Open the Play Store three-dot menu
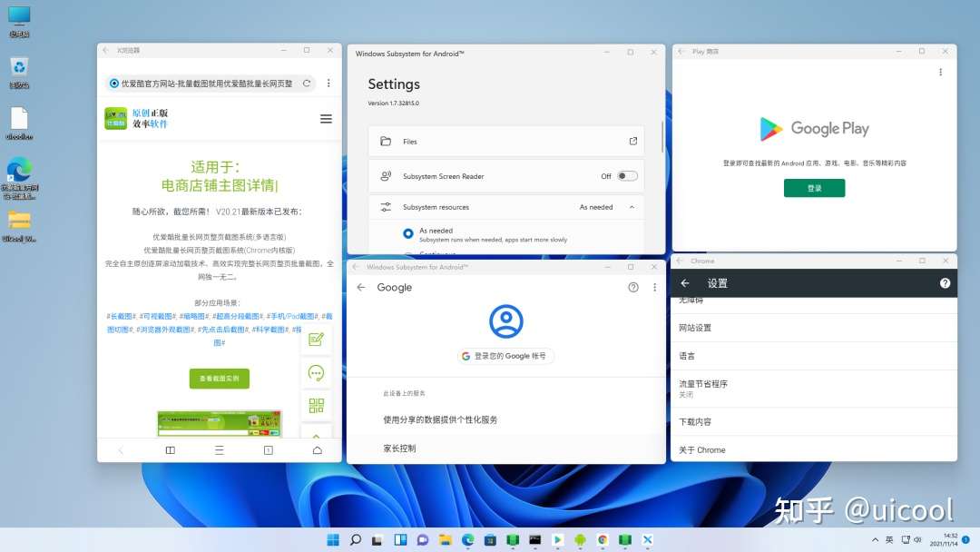Image resolution: width=980 pixels, height=552 pixels. tap(940, 73)
